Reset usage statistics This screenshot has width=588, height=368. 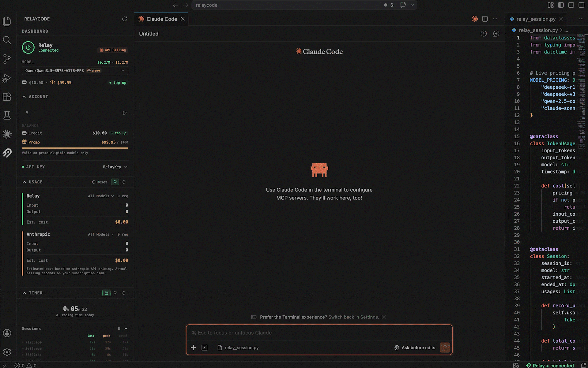pyautogui.click(x=99, y=182)
